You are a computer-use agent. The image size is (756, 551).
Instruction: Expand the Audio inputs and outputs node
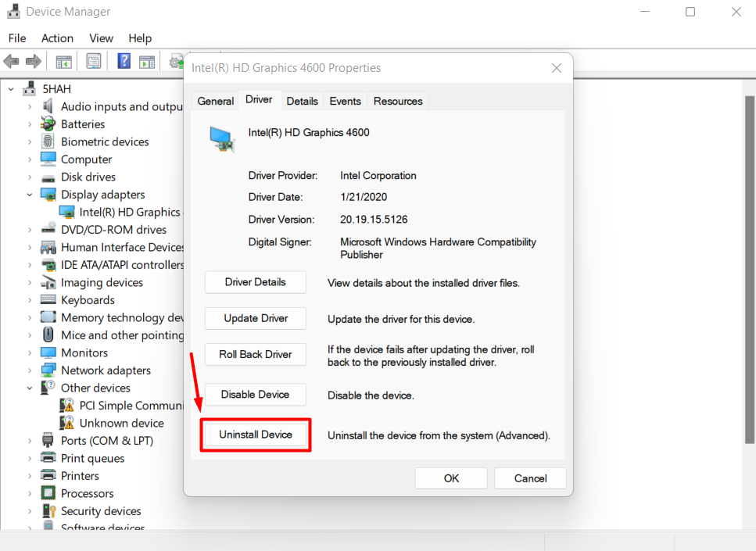coord(30,106)
